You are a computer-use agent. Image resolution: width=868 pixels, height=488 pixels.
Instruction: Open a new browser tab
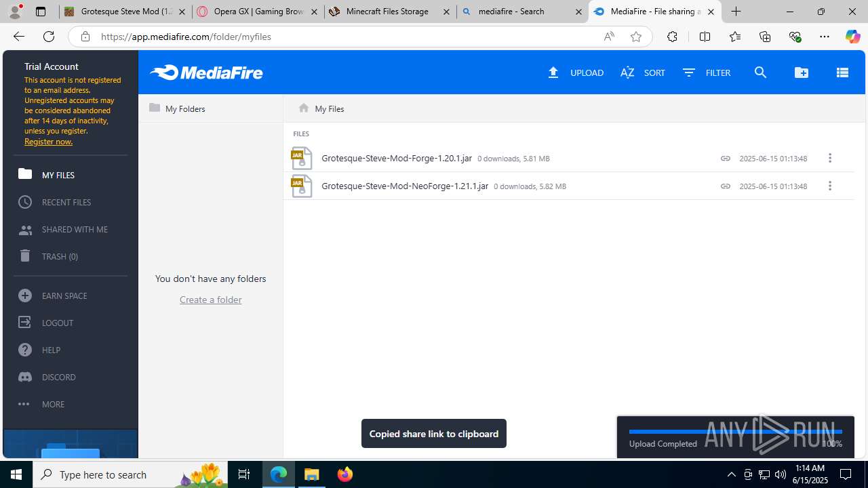[736, 12]
